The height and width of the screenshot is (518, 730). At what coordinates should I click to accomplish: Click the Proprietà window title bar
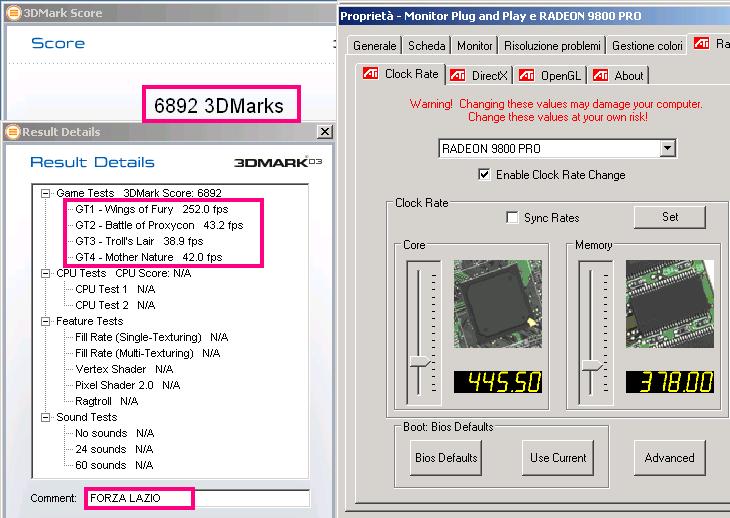(534, 16)
